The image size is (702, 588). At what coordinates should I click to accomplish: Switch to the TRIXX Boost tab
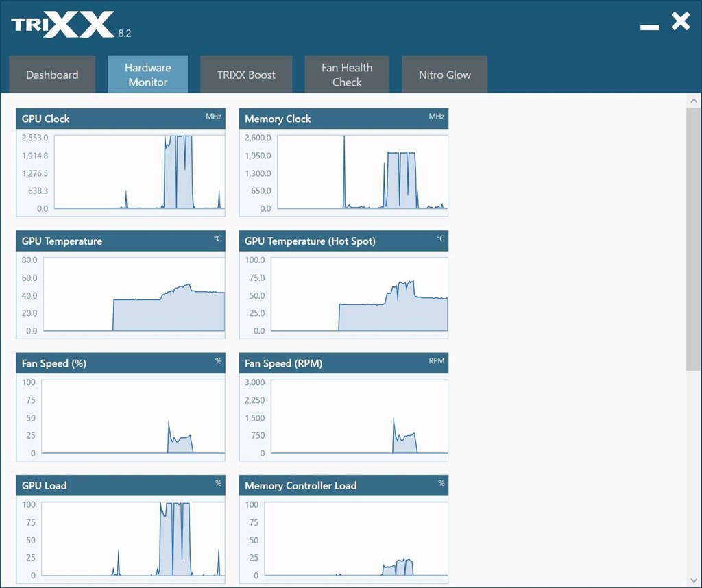click(x=246, y=75)
